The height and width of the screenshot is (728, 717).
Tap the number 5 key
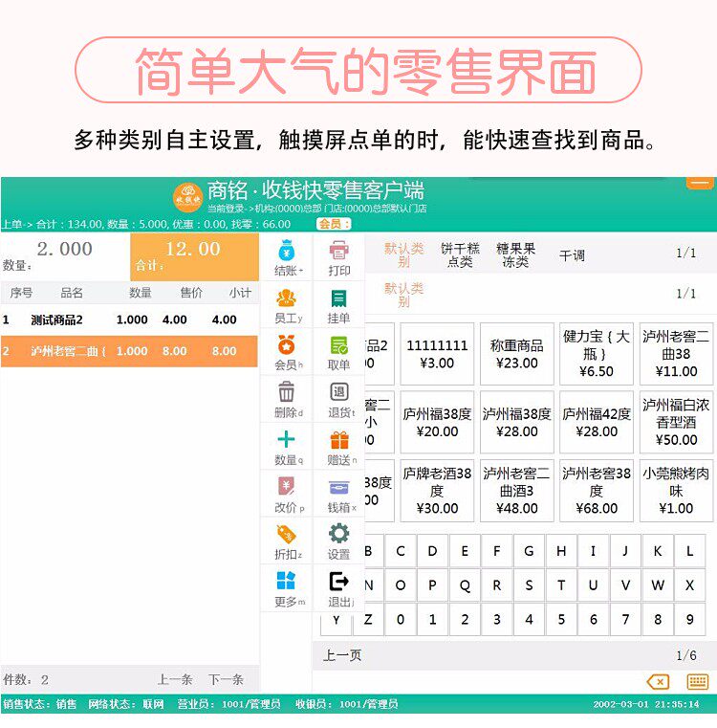pos(561,619)
